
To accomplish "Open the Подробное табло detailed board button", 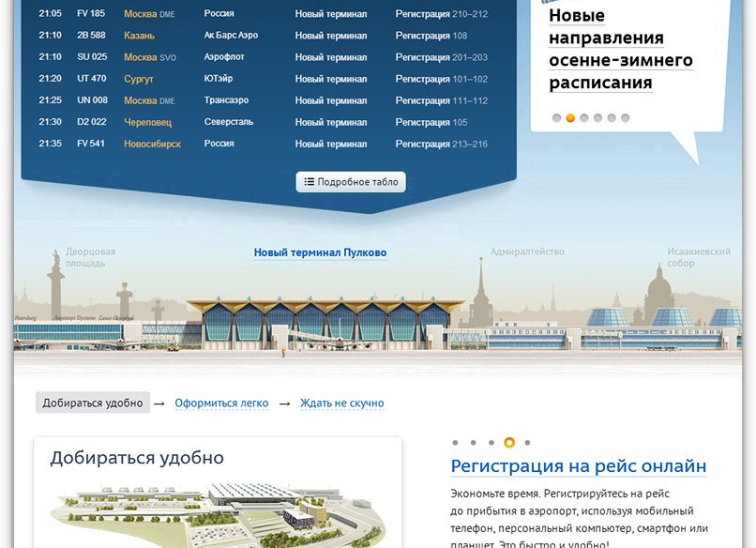I will pos(351,182).
